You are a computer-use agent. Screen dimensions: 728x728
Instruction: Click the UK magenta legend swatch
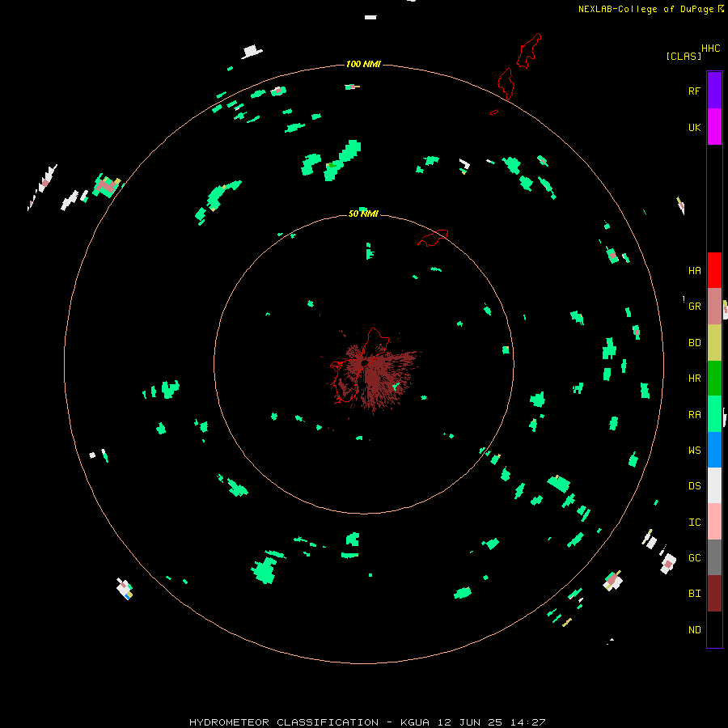point(714,127)
